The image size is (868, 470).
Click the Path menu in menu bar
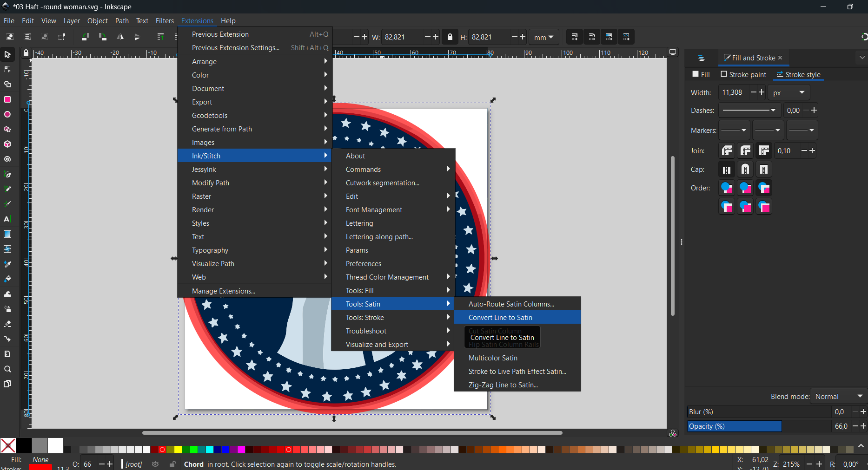point(122,20)
